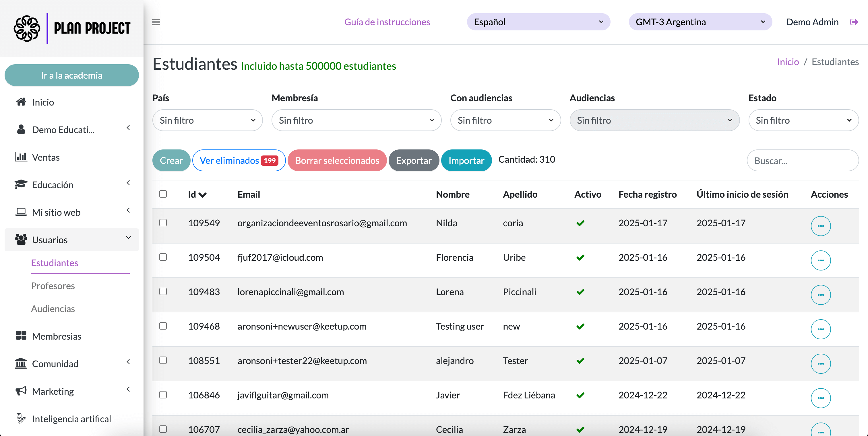868x436 pixels.
Task: Click the Membresias grid icon
Action: pyautogui.click(x=21, y=336)
